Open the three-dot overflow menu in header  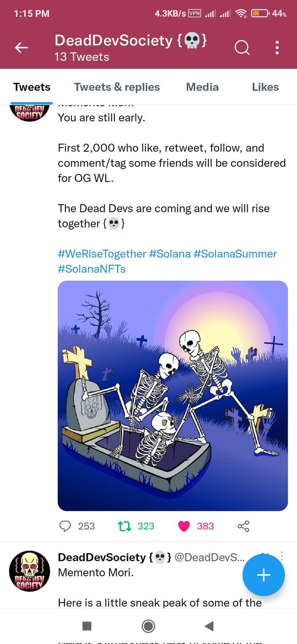pos(277,48)
